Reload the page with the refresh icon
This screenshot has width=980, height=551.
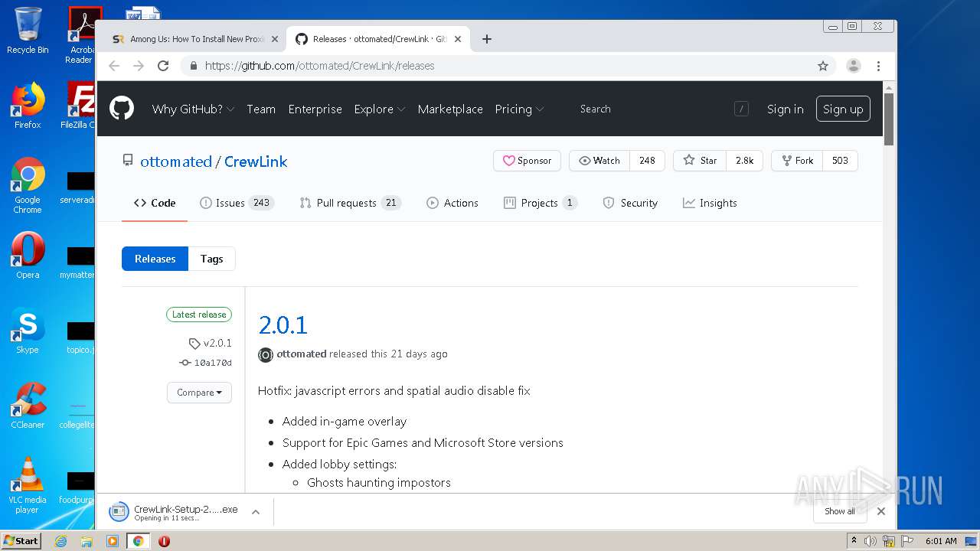tap(163, 66)
